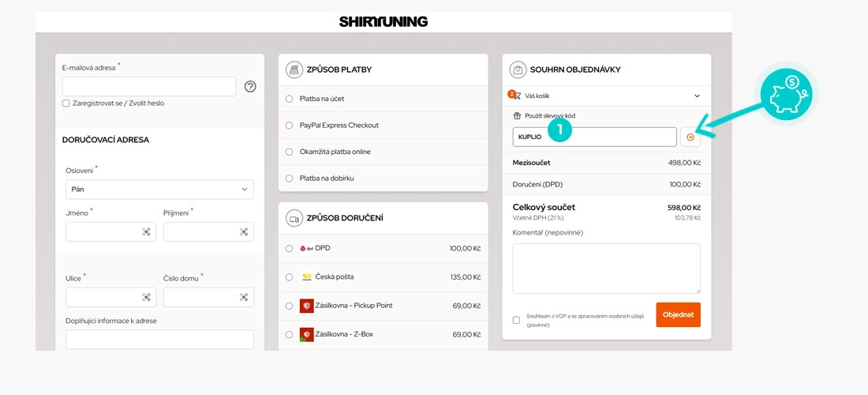Choose Okamžitá platba online option

tap(289, 152)
